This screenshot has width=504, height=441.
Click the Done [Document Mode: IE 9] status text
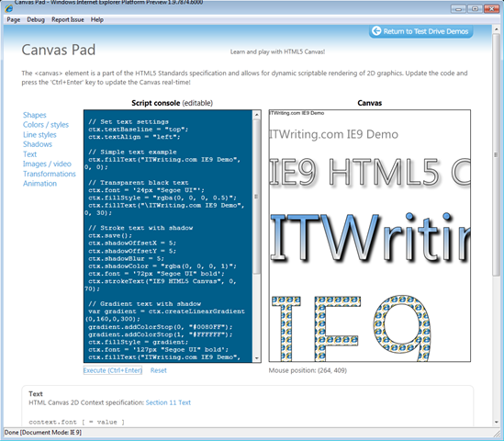(43, 432)
